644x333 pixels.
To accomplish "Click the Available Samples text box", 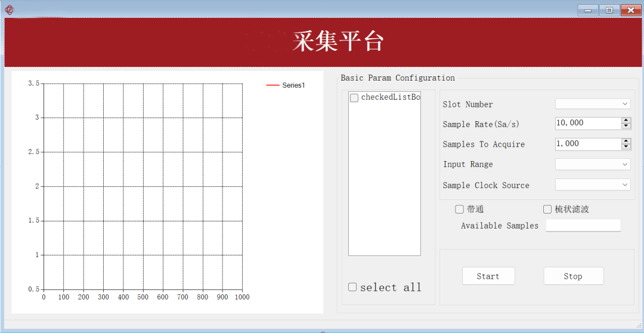I will coord(583,226).
